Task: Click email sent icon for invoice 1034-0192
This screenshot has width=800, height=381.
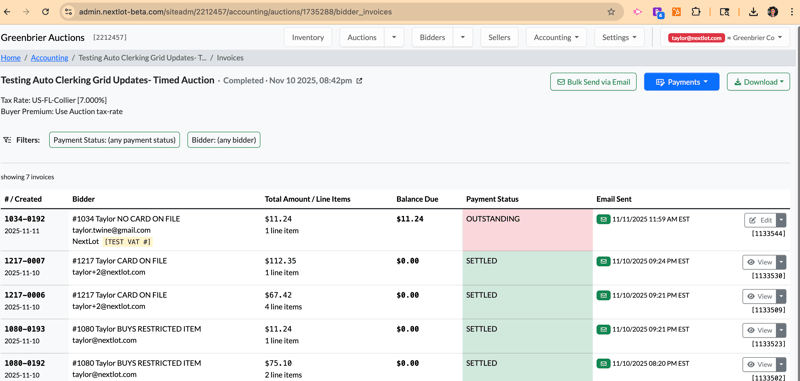Action: 604,219
